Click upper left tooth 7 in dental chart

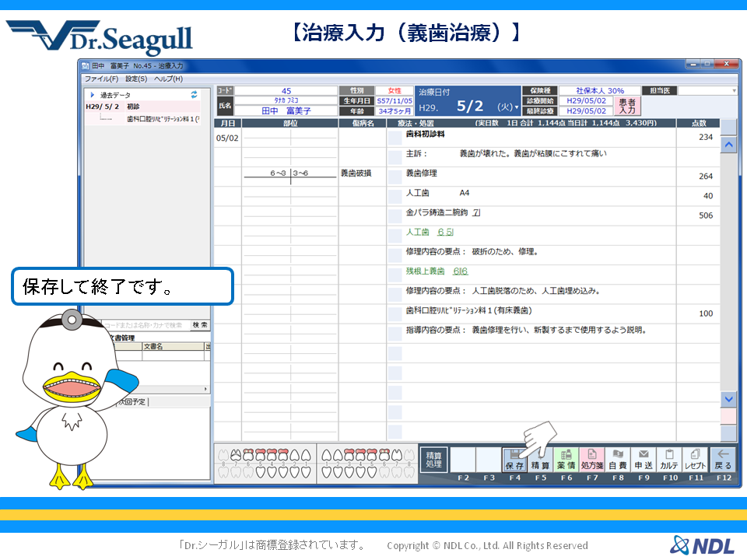point(397,455)
